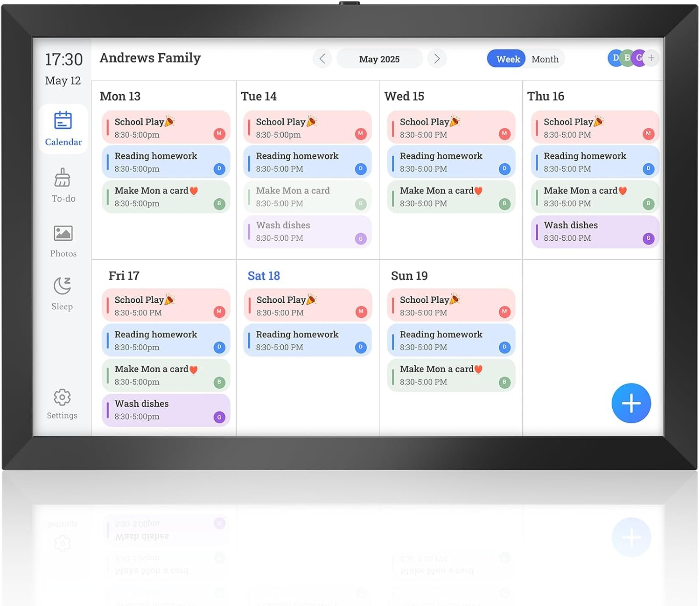Open the May 2025 date picker

pos(379,59)
